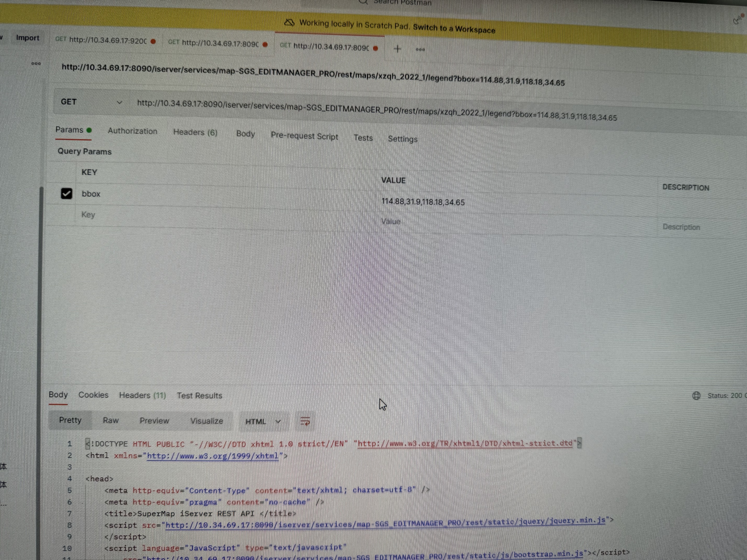Click the bbox value 114.88,31.9,118.18,34.65
This screenshot has width=747, height=560.
point(423,202)
